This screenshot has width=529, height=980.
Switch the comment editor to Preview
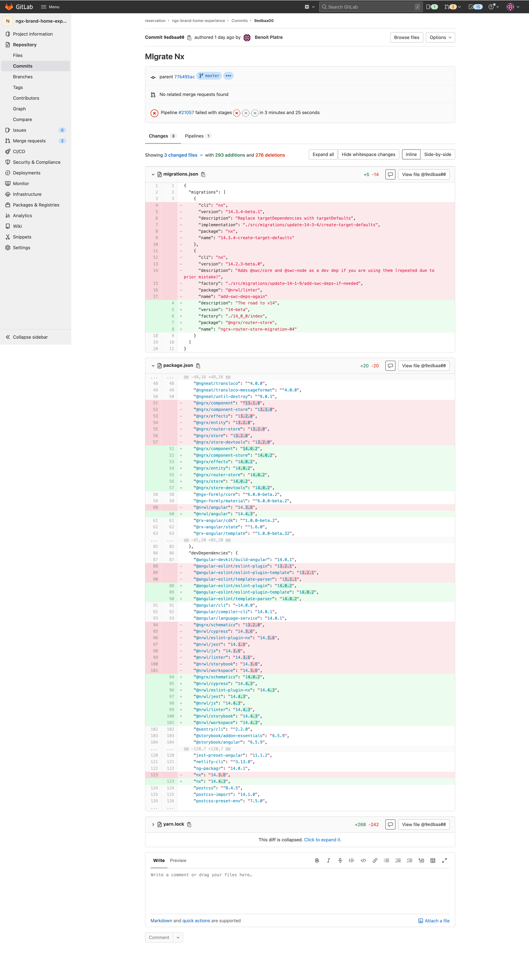pos(178,861)
